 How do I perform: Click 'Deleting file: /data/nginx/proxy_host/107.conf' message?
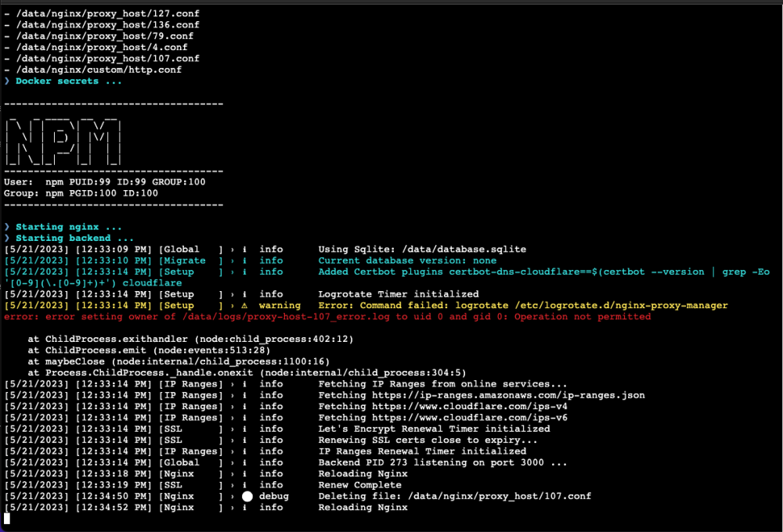[x=454, y=497]
